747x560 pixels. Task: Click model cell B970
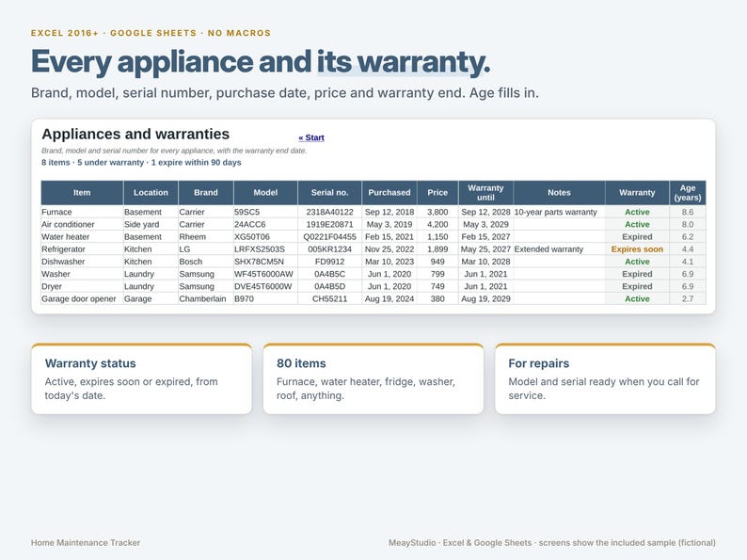tap(265, 299)
